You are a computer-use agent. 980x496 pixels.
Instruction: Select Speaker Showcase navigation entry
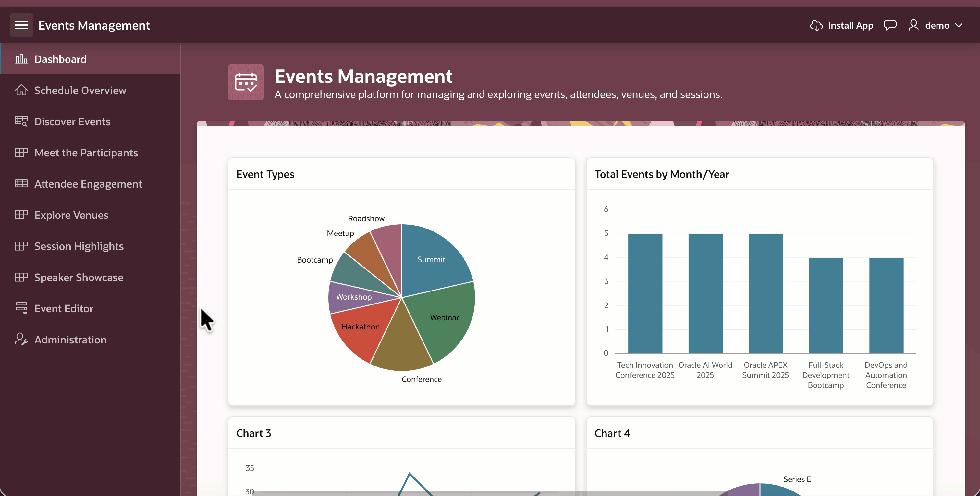tap(79, 278)
